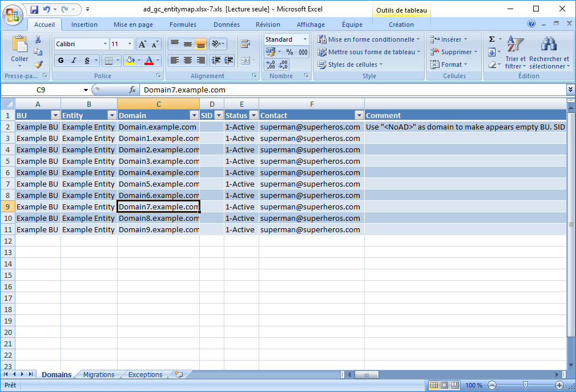The height and width of the screenshot is (392, 576).
Task: Open the font size 11 dropdown
Action: (x=130, y=44)
